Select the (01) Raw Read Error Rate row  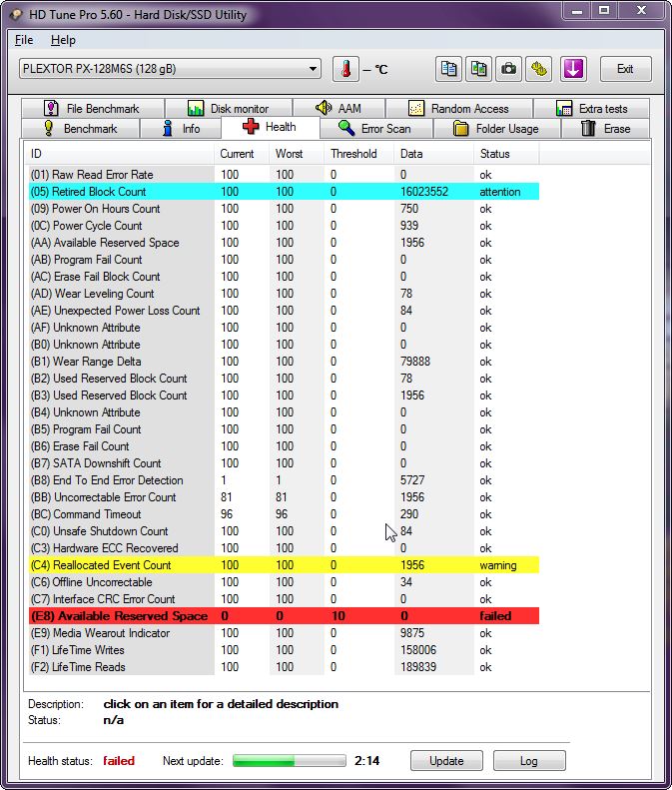click(x=285, y=175)
